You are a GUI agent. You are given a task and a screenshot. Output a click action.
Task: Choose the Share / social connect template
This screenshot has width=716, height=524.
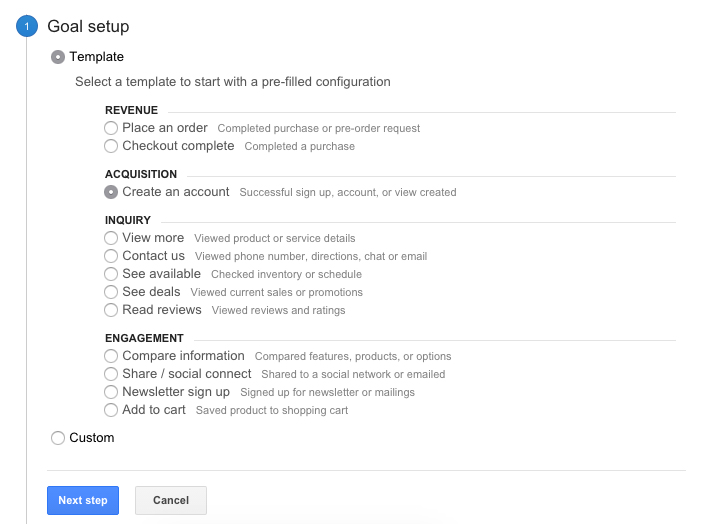(111, 374)
